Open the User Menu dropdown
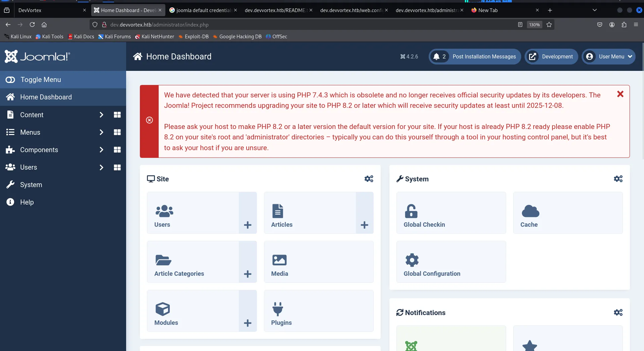Screen dimensions: 644x351 pyautogui.click(x=608, y=56)
